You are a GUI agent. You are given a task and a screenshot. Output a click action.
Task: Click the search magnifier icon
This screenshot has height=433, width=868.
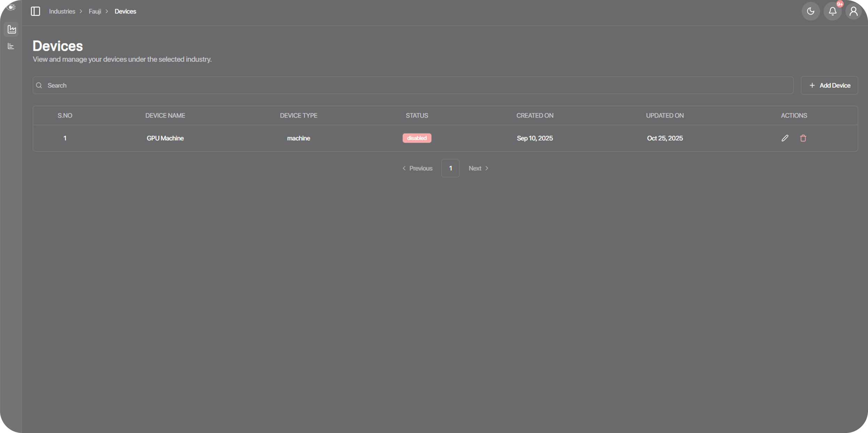39,86
